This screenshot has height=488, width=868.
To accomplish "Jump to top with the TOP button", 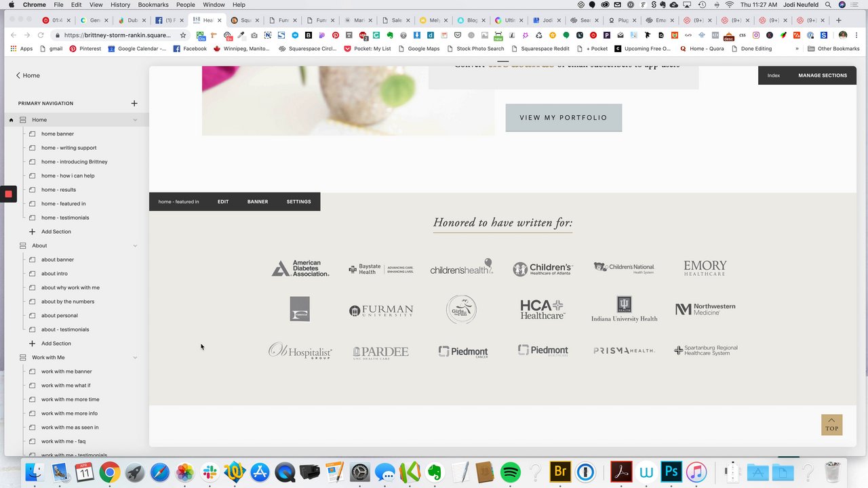I will point(832,425).
